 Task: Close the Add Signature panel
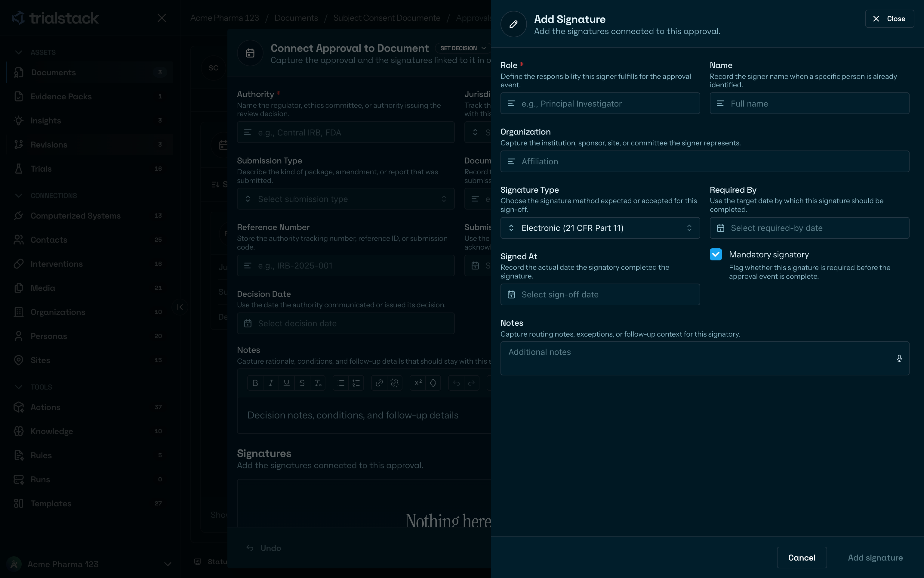point(889,19)
